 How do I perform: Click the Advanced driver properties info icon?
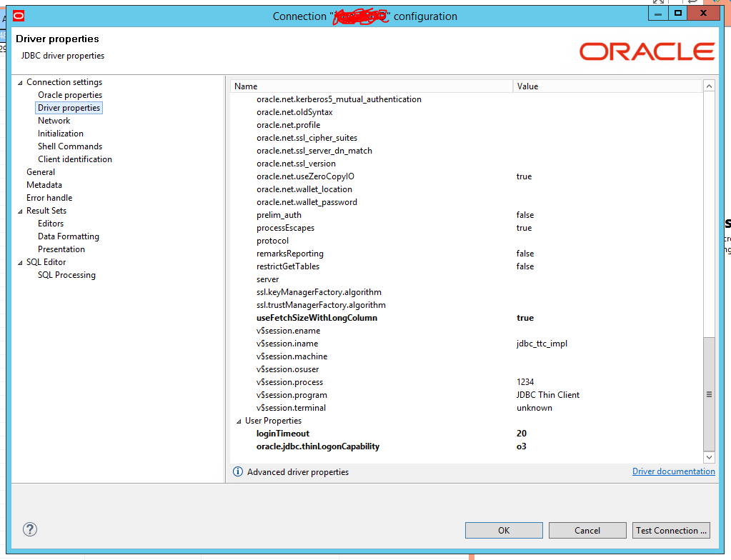pyautogui.click(x=238, y=471)
